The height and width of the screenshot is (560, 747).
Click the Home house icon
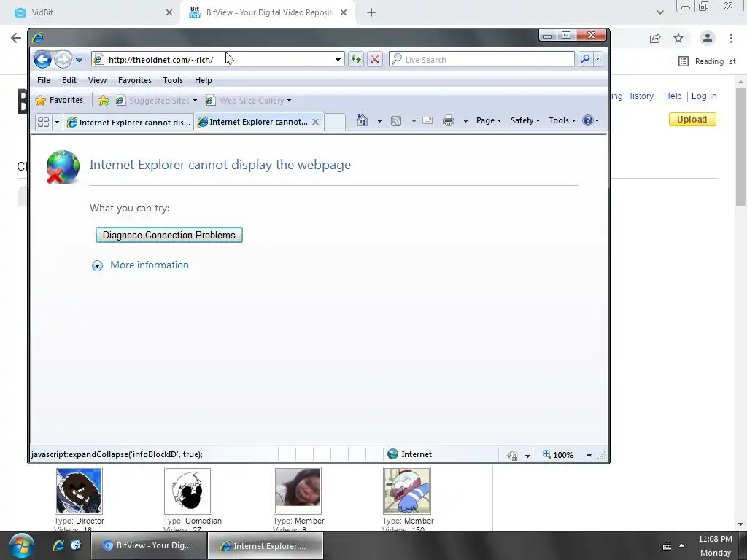pos(363,120)
